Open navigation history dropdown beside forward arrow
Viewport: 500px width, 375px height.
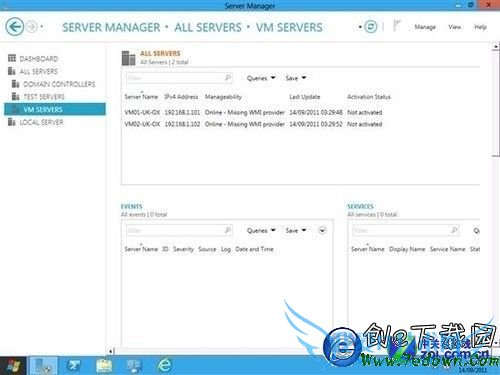coord(42,27)
